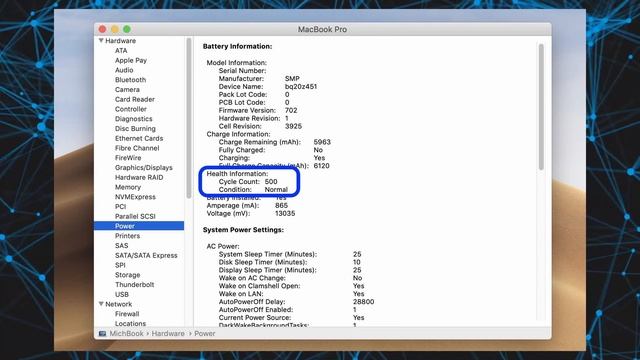Screen dimensions: 640x360
Task: Choose PCI in the hardware list
Action: point(120,207)
